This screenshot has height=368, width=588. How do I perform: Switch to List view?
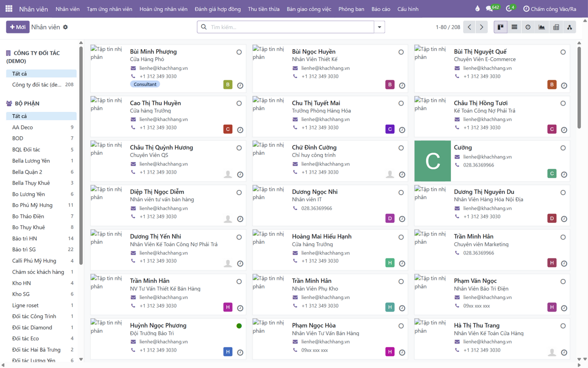point(514,27)
